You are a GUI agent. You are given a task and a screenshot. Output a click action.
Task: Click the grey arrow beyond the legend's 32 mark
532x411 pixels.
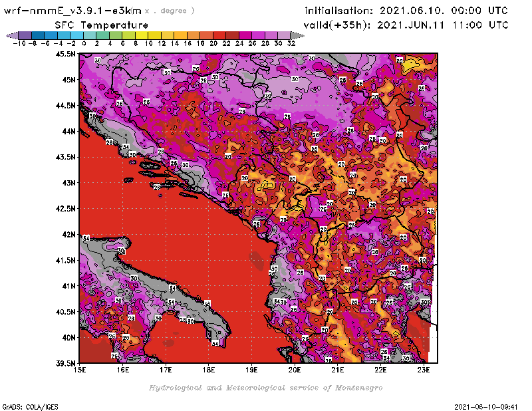[x=297, y=35]
